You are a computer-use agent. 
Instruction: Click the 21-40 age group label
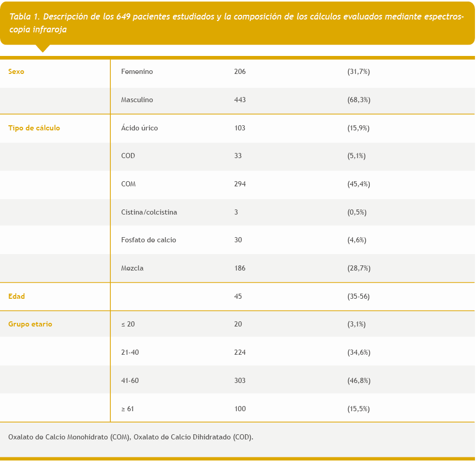[x=130, y=353]
